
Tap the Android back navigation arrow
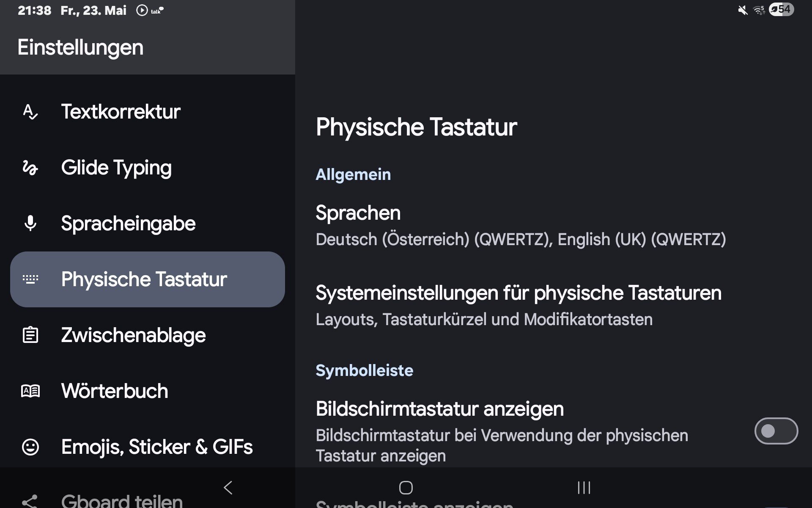click(228, 488)
